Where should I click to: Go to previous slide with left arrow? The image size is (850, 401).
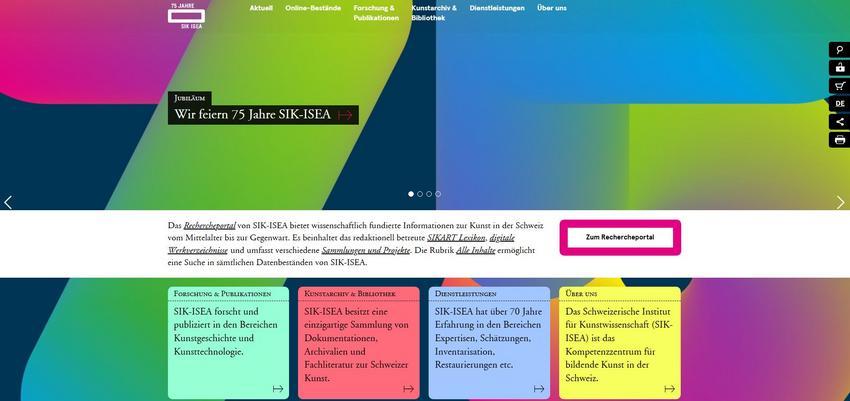[x=9, y=202]
